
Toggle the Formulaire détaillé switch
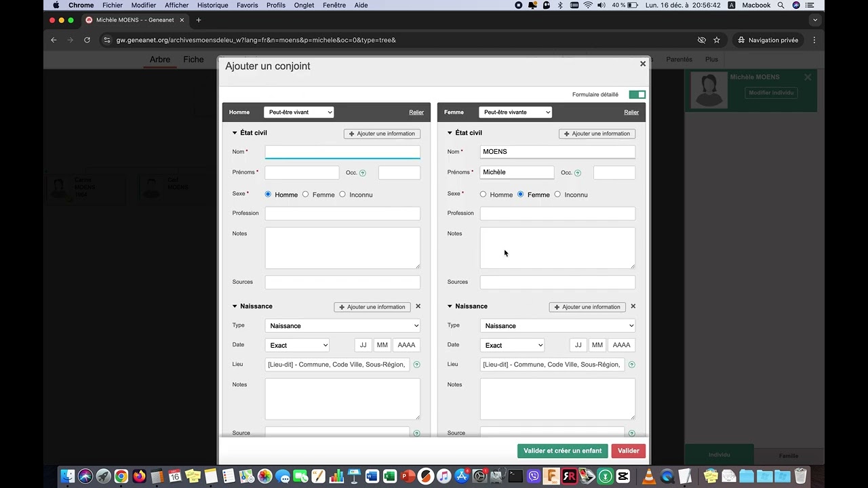637,95
